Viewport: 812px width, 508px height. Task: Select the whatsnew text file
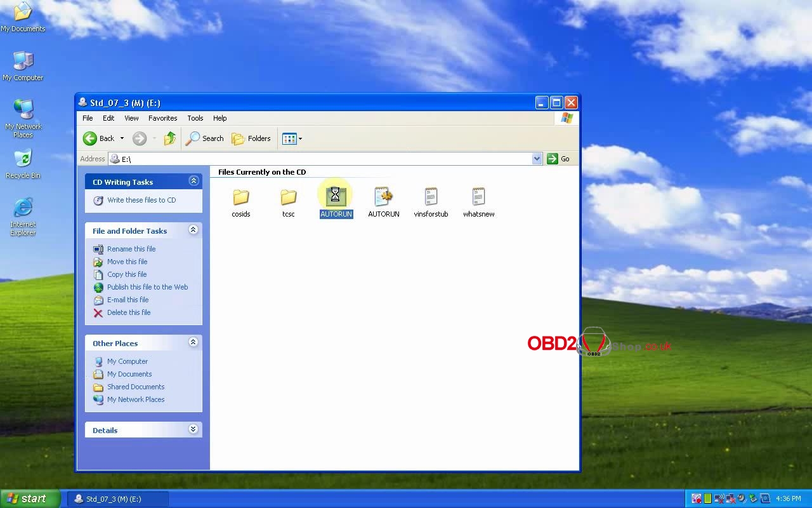click(x=478, y=198)
